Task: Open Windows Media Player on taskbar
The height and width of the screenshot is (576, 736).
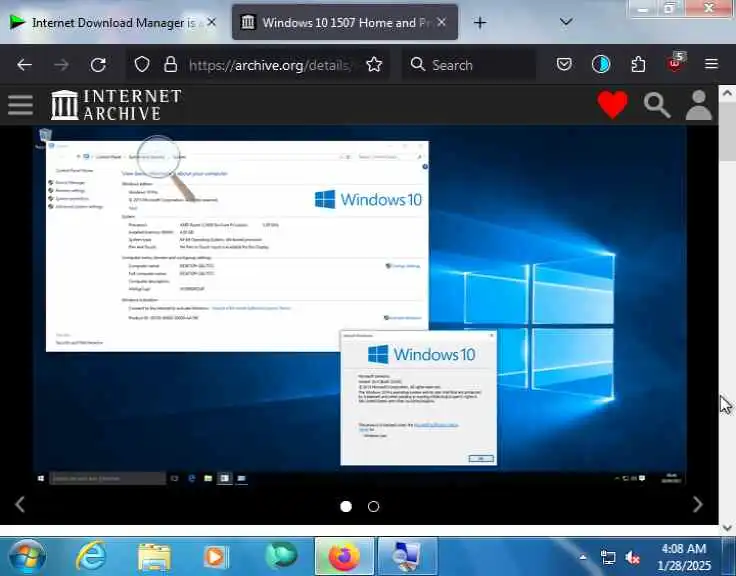Action: coord(216,557)
